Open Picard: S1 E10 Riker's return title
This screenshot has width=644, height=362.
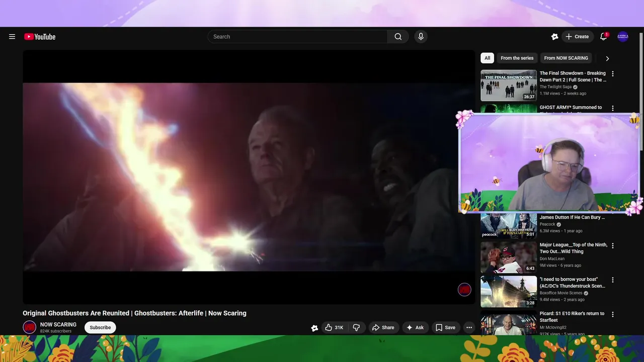572,317
